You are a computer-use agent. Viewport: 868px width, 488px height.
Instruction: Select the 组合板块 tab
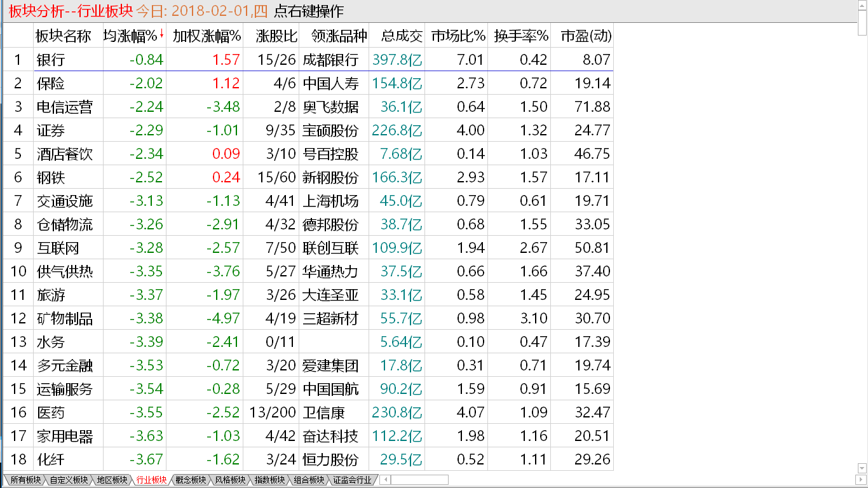click(309, 480)
